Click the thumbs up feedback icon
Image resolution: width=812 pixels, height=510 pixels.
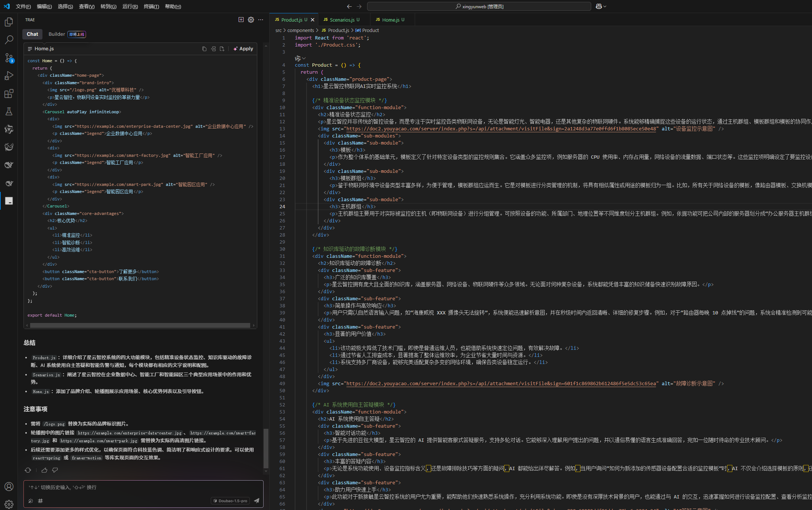[x=44, y=470]
